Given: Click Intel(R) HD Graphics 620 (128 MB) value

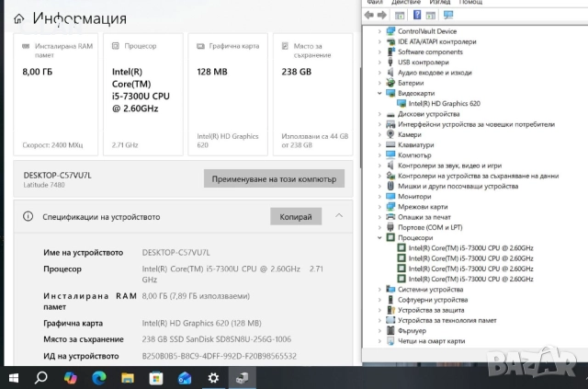Looking at the screenshot, I should (x=201, y=323).
